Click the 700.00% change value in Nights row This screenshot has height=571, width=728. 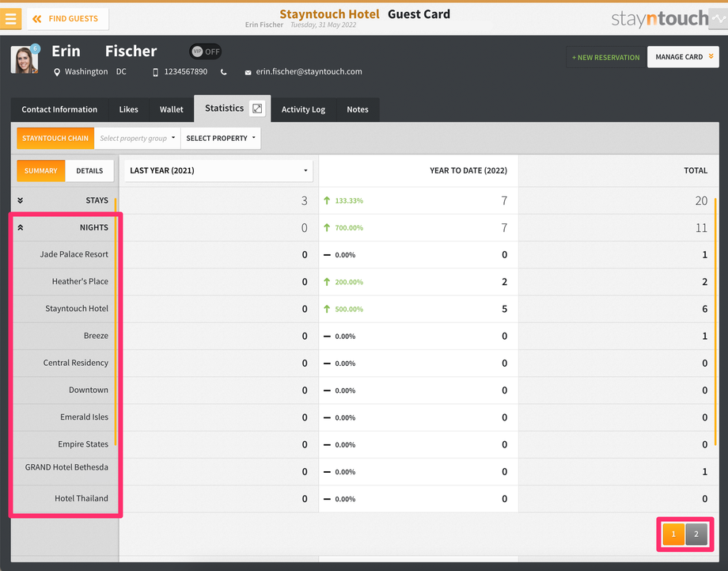349,227
